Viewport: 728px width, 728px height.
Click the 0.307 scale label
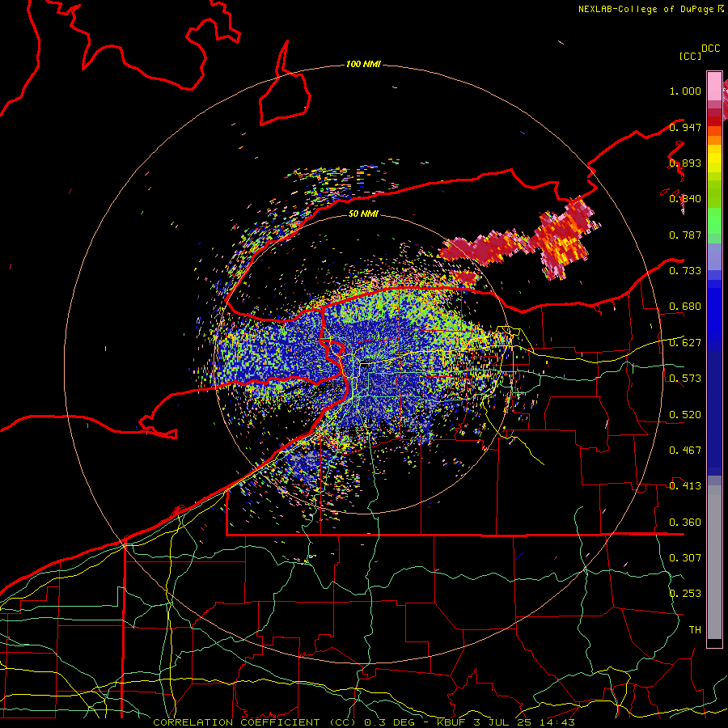click(685, 557)
